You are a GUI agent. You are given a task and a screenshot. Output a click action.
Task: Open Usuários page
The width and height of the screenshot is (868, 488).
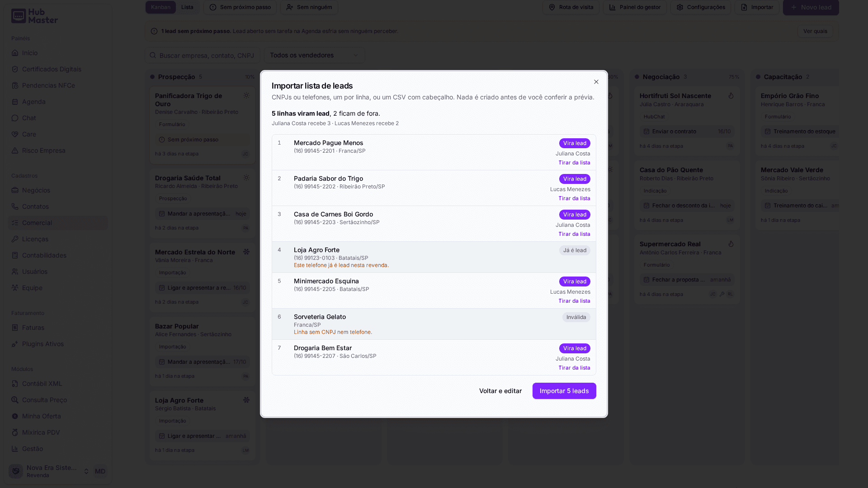coord(58,272)
